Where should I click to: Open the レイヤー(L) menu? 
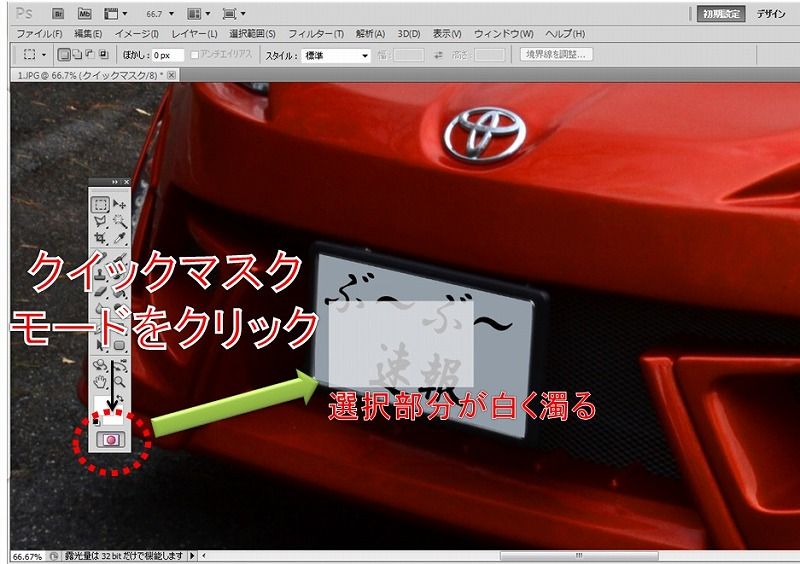194,34
